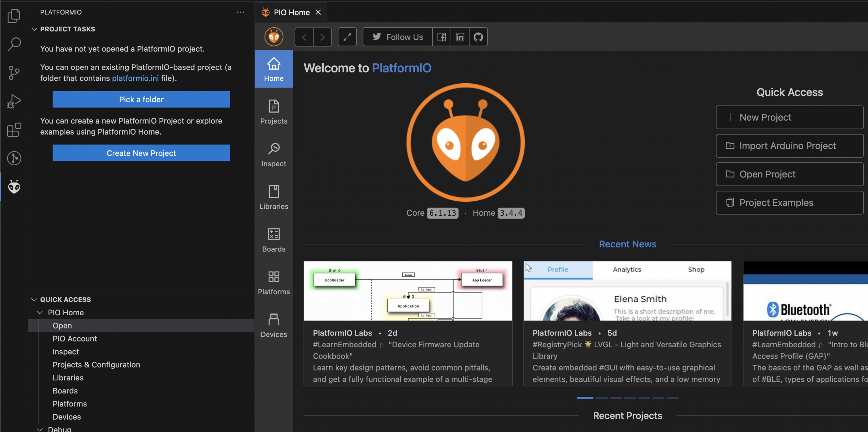This screenshot has width=868, height=432.
Task: Open the Source Control view
Action: pyautogui.click(x=14, y=72)
